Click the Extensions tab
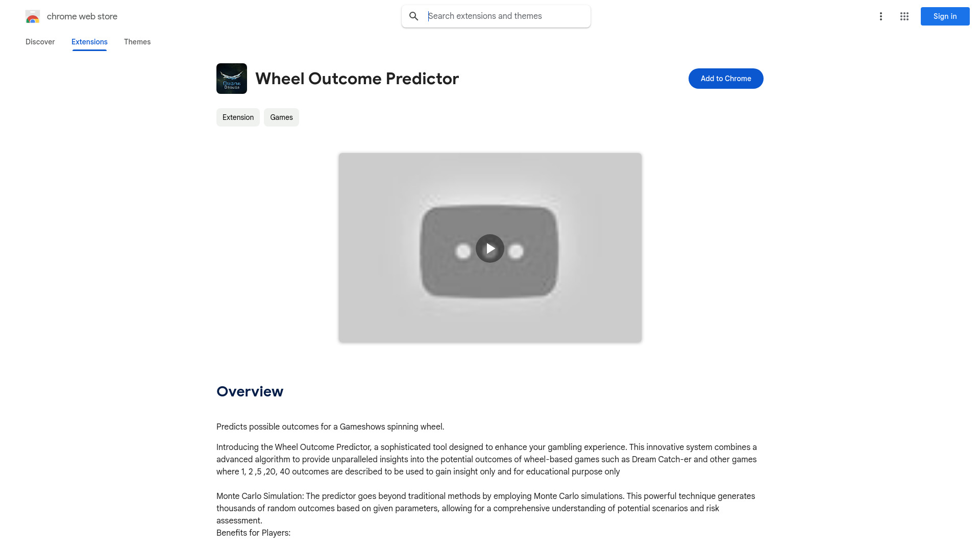The image size is (980, 551). 89,42
